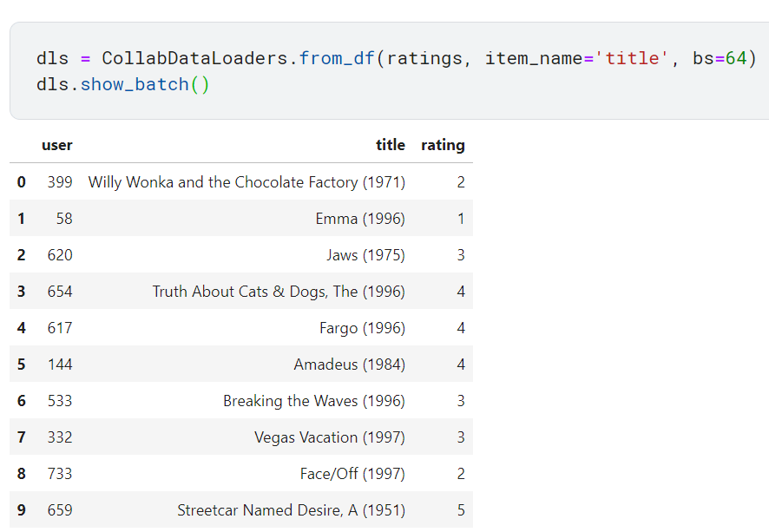The image size is (769, 532).
Task: Click the 'user' column header
Action: click(57, 145)
